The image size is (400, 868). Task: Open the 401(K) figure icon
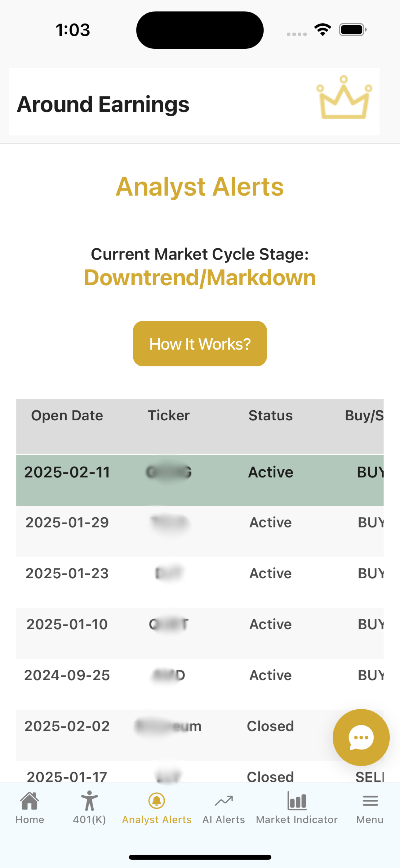tap(89, 801)
